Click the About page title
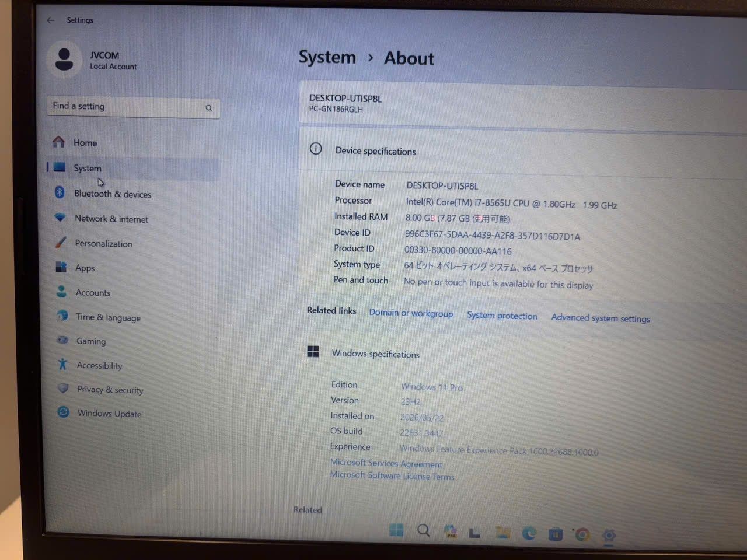This screenshot has width=747, height=560. [x=409, y=58]
